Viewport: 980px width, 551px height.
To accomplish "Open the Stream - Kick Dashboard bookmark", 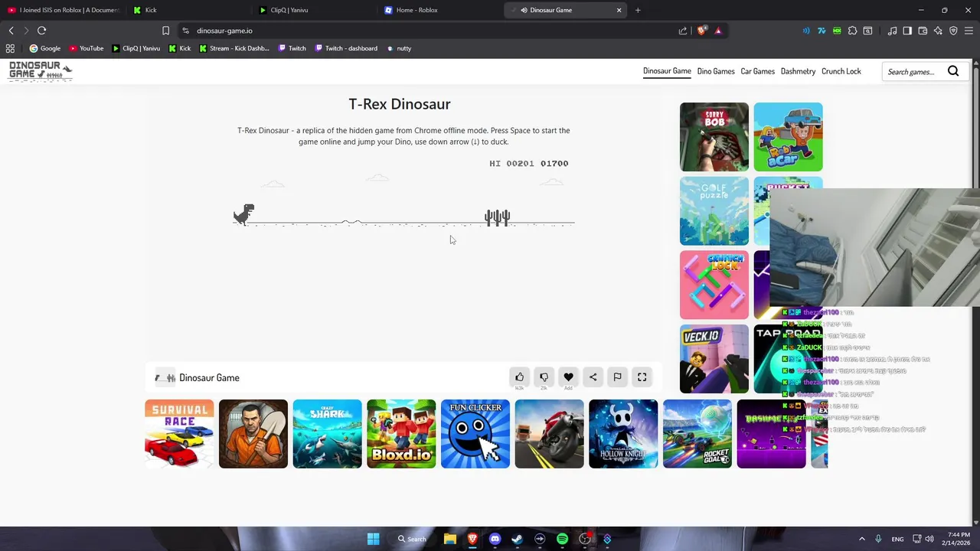I will (234, 48).
